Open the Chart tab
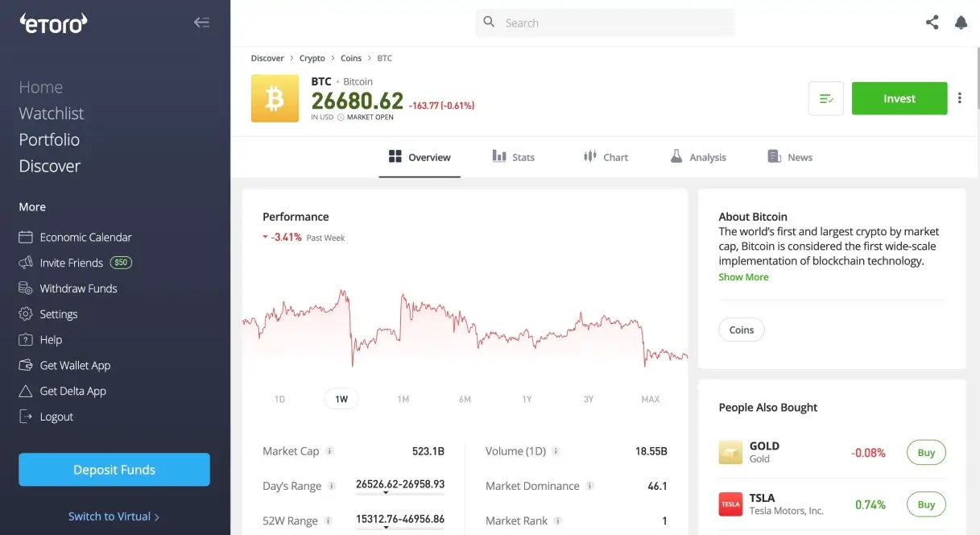 [x=606, y=157]
